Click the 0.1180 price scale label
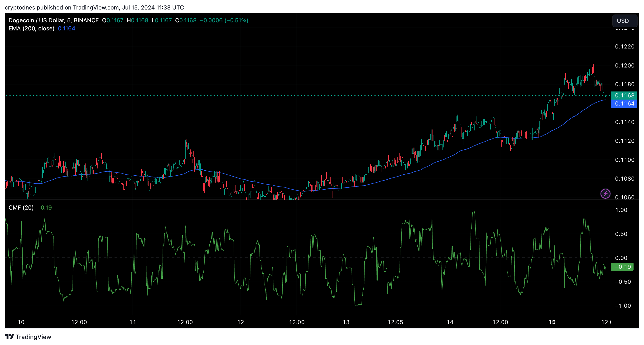 [x=625, y=84]
